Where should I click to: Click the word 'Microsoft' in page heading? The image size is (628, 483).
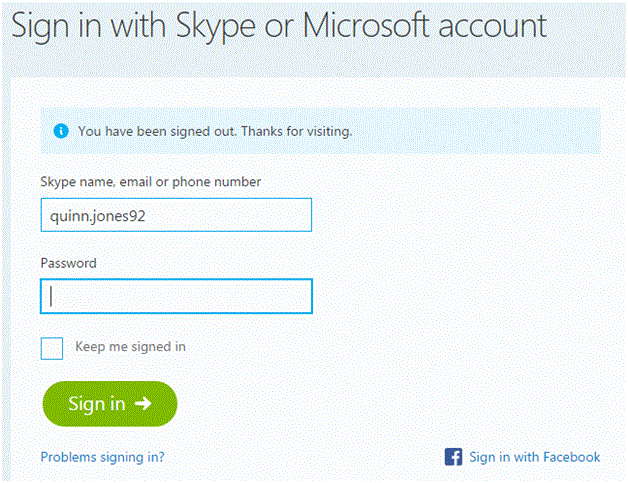[x=366, y=26]
